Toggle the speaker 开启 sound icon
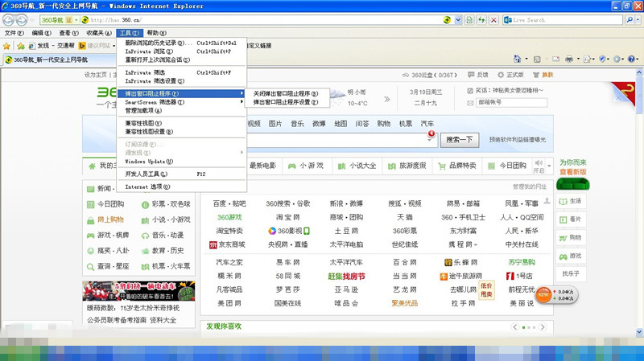 click(539, 166)
